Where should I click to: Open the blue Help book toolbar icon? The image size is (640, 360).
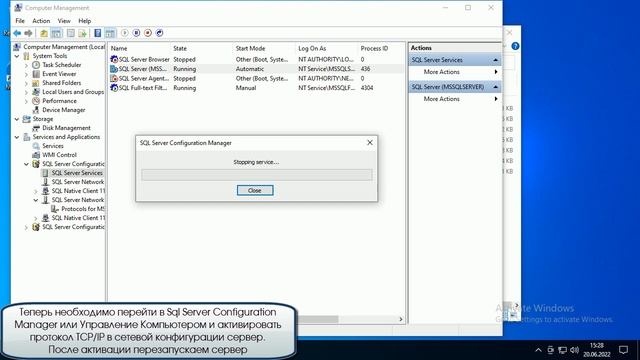[98, 33]
